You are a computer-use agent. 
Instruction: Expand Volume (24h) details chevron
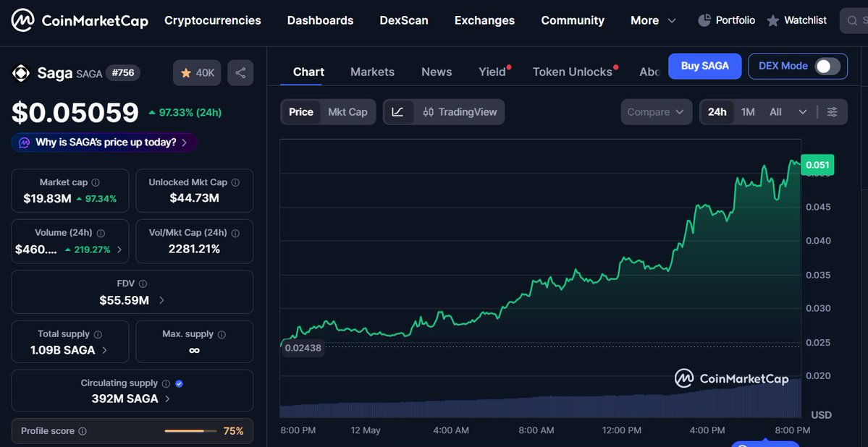coord(120,250)
